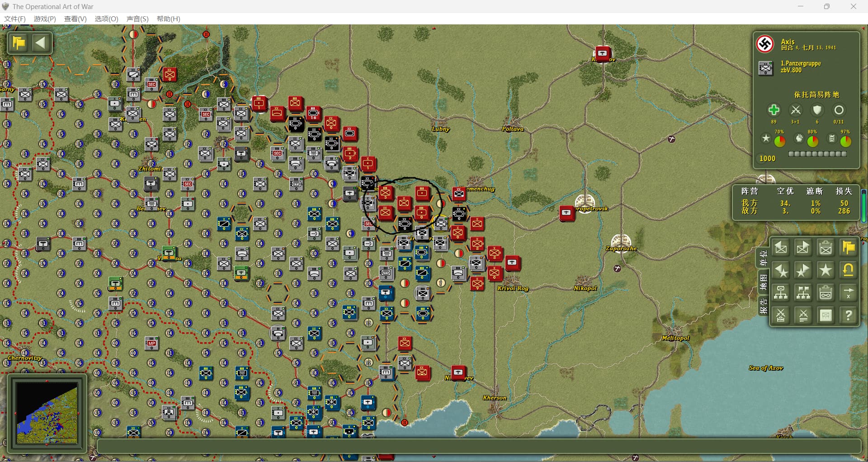Switch to the 单位 side tab
Image resolution: width=868 pixels, height=462 pixels.
tap(763, 258)
